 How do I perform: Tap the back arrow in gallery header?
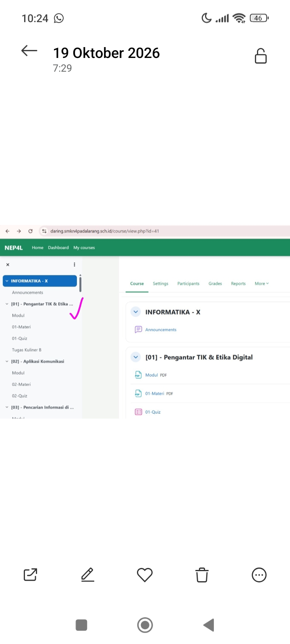point(29,51)
